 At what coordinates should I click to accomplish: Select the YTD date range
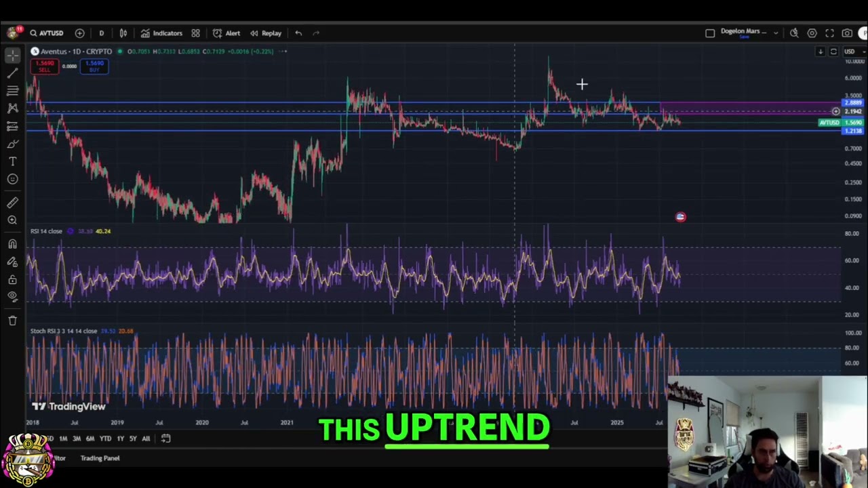point(105,439)
